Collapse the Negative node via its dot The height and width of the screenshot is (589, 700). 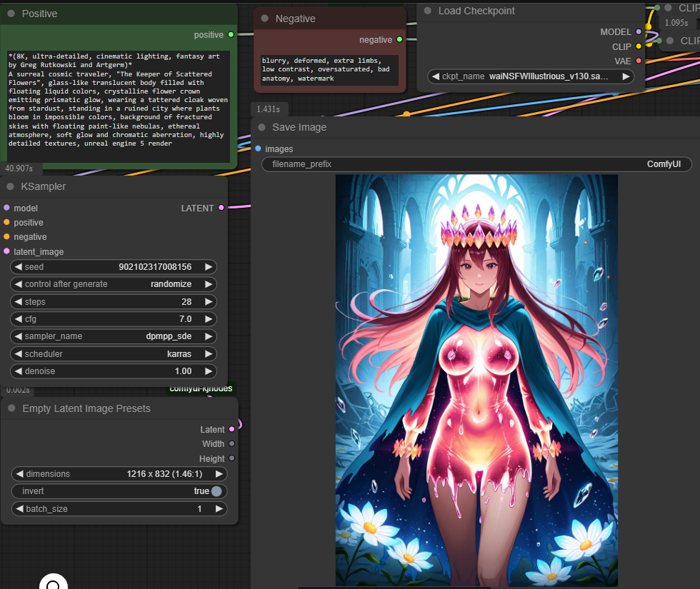point(265,19)
